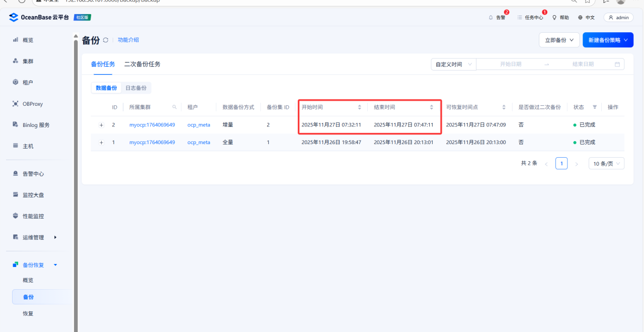Open the 告警 bell notification icon

click(x=491, y=18)
